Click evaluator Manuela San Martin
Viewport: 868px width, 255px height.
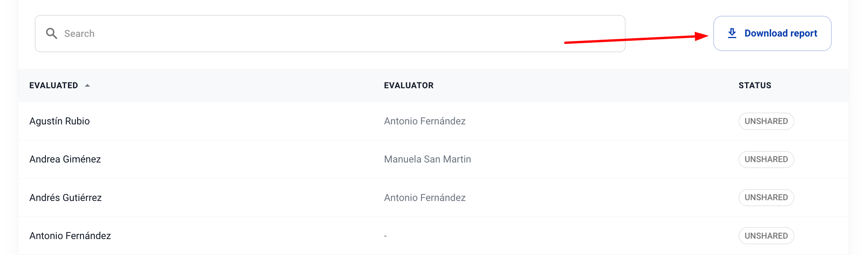point(427,159)
